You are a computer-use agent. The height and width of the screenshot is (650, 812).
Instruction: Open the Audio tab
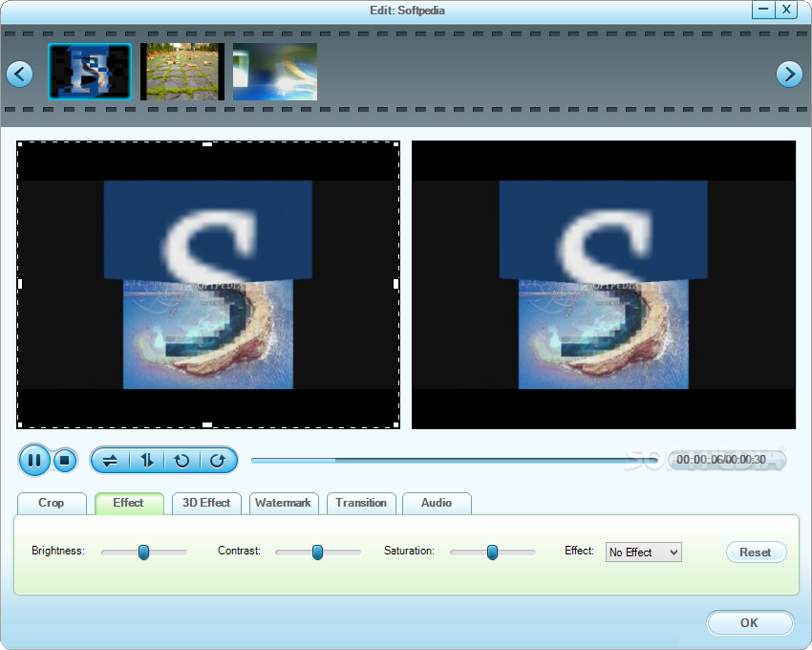[437, 503]
